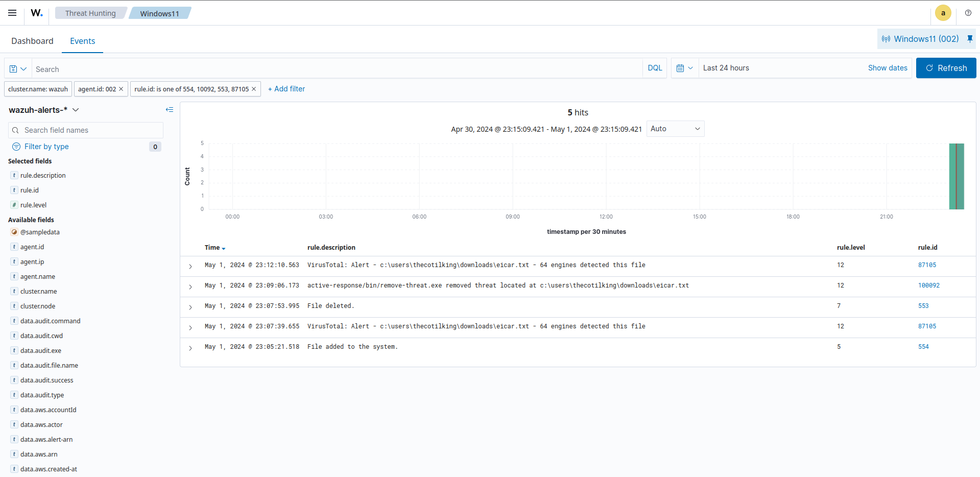Remove the rule.id filter pill
The image size is (980, 477).
tap(254, 89)
